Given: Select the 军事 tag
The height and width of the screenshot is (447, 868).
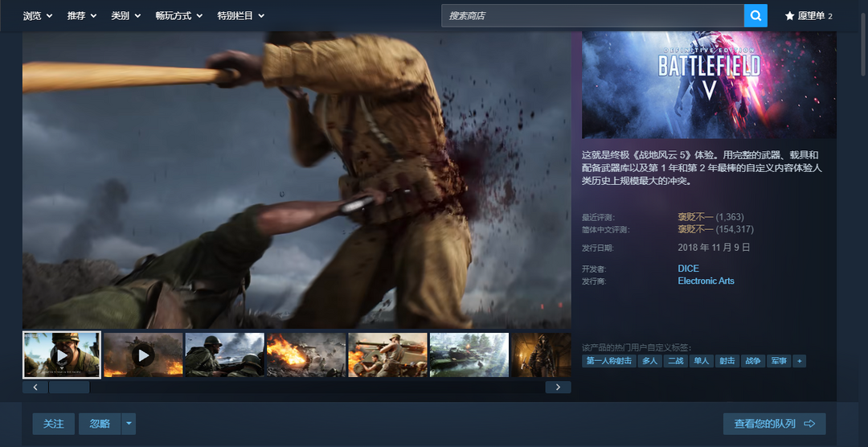Looking at the screenshot, I should coord(779,361).
